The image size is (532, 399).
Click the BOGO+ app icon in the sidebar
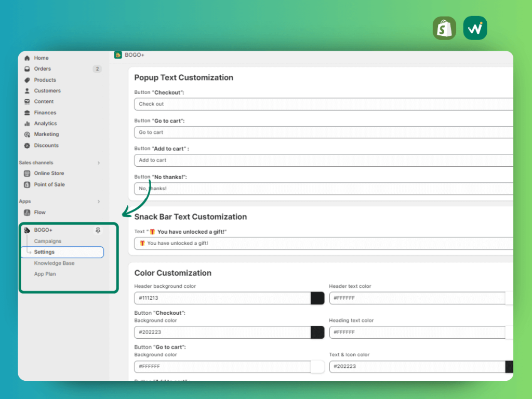pyautogui.click(x=27, y=230)
